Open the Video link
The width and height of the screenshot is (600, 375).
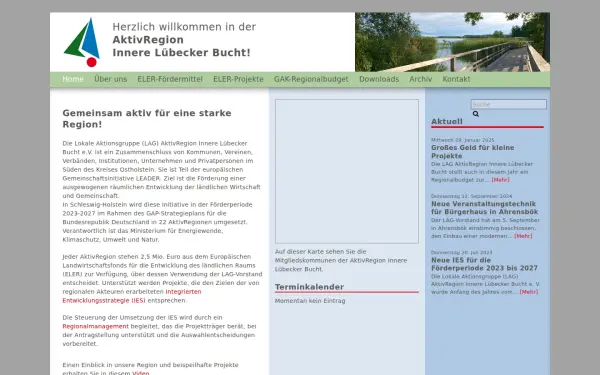[140, 373]
